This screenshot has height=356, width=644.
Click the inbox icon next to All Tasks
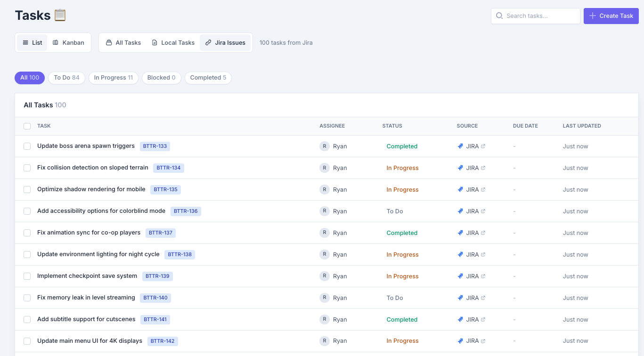pyautogui.click(x=108, y=42)
